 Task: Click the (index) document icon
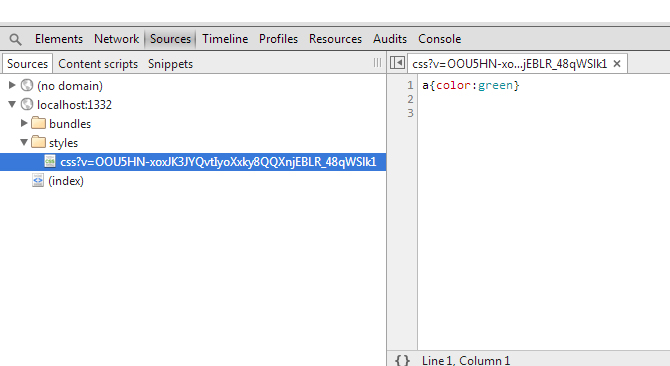38,180
